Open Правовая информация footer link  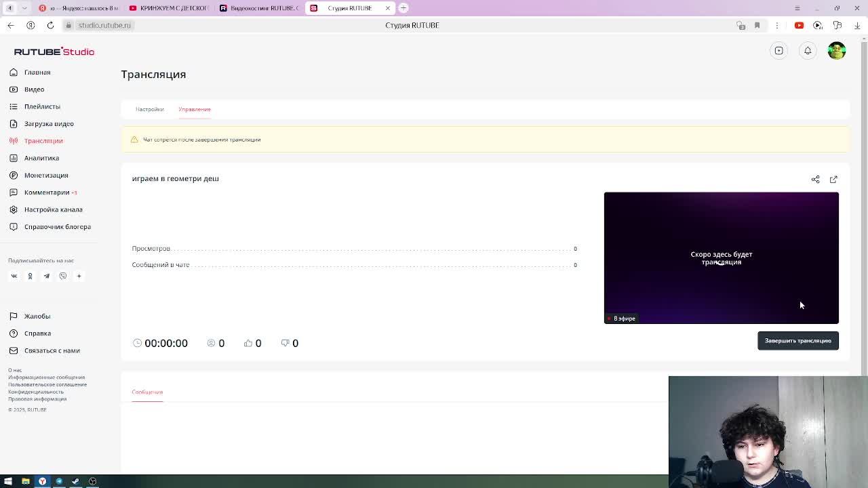click(37, 399)
